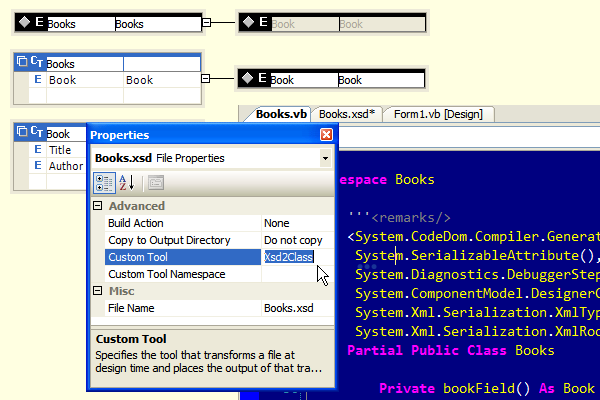Click the Private bookField() As Book line
The image size is (600, 400).
487,388
